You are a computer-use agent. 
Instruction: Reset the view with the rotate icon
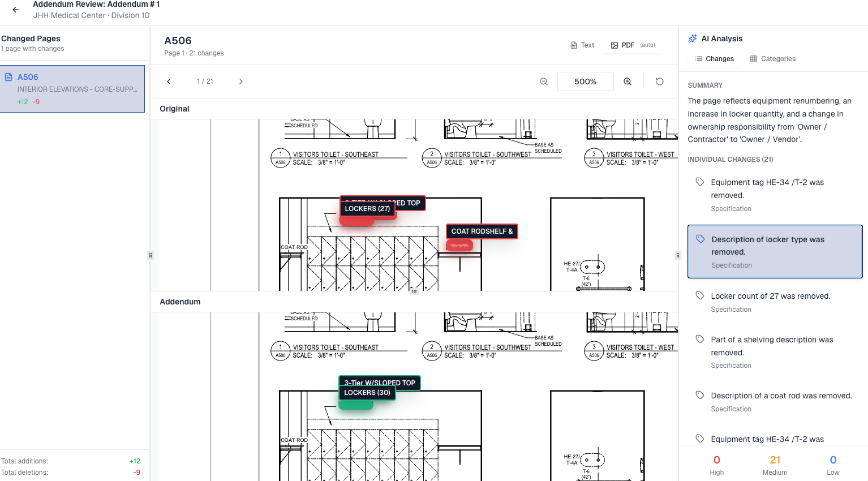tap(659, 81)
